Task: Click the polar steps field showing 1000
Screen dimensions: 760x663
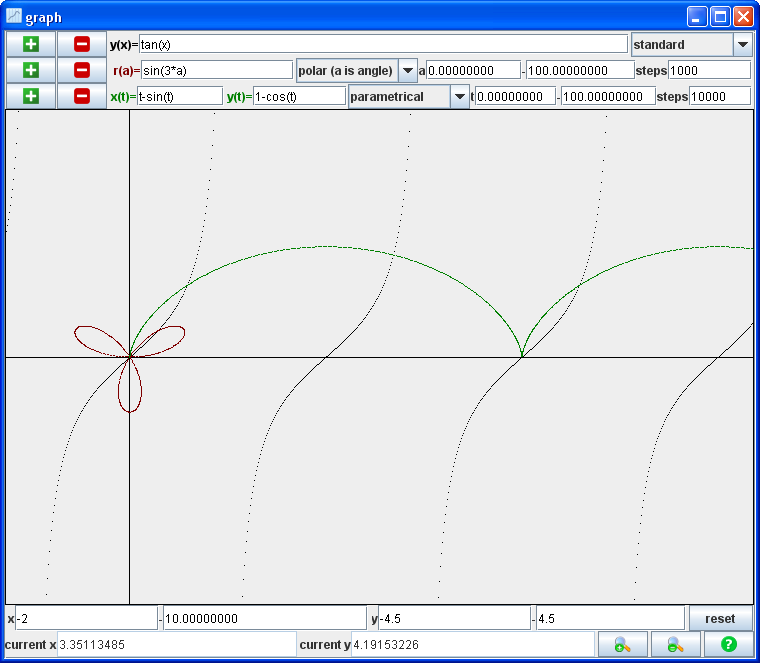Action: [x=710, y=71]
